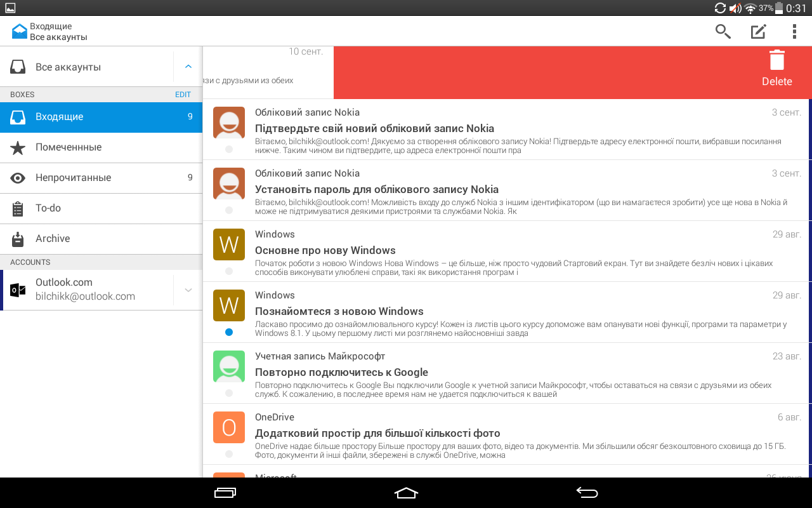Screen dimensions: 812x508
Task: Tap unread count 9 on Непрочитанные
Action: (190, 178)
